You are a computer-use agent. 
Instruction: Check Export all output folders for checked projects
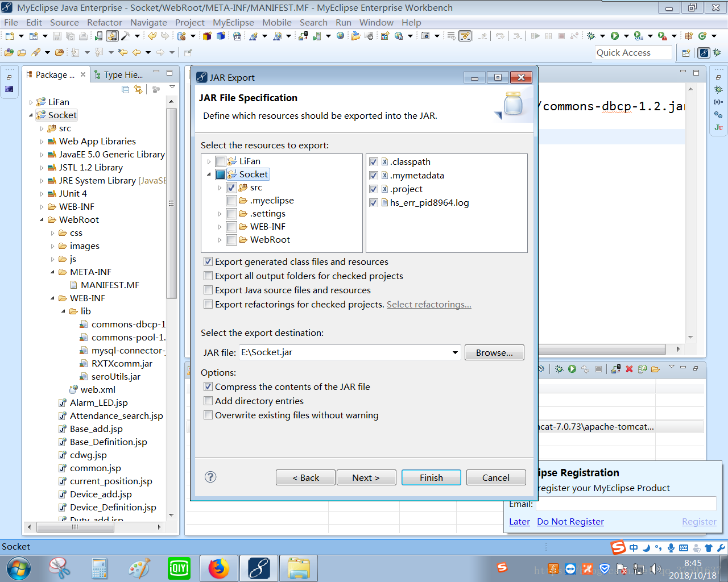[x=208, y=276]
